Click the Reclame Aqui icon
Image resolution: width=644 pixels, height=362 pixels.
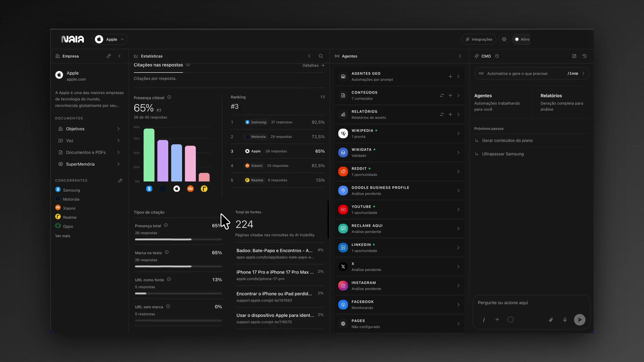[343, 229]
